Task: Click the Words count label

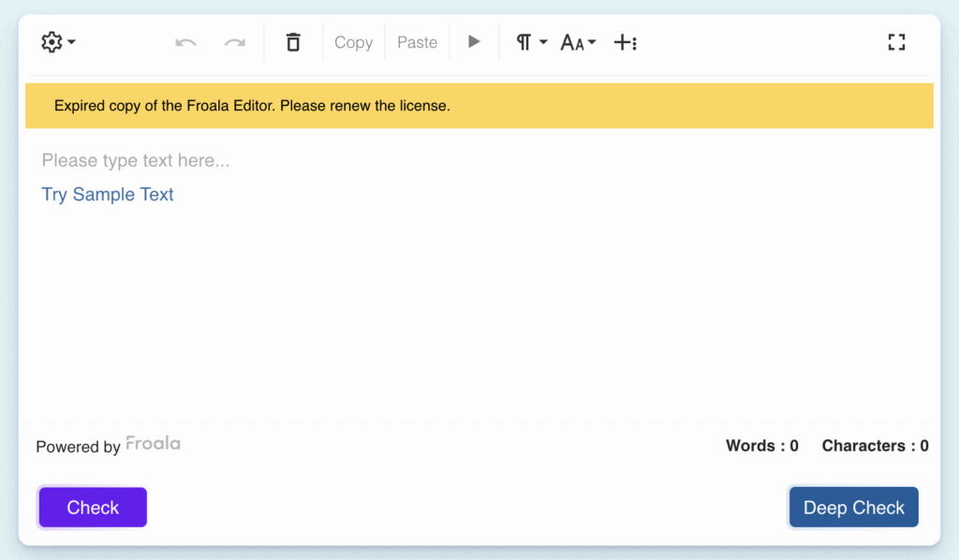Action: pyautogui.click(x=761, y=446)
